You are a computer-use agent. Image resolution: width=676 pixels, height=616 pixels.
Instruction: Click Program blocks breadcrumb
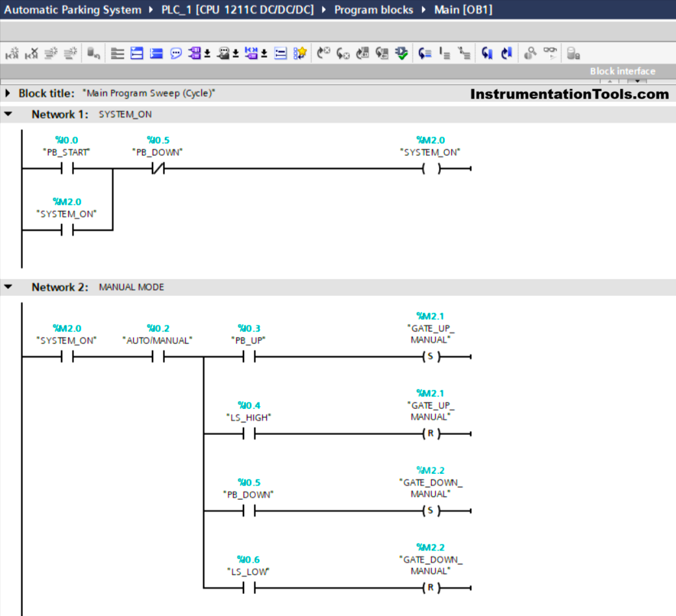pyautogui.click(x=374, y=10)
